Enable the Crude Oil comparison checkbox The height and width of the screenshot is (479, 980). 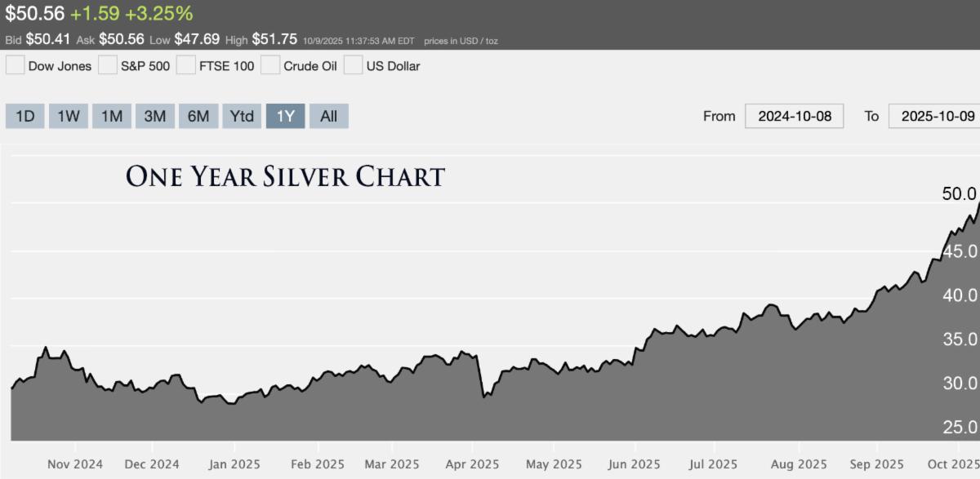tap(270, 65)
